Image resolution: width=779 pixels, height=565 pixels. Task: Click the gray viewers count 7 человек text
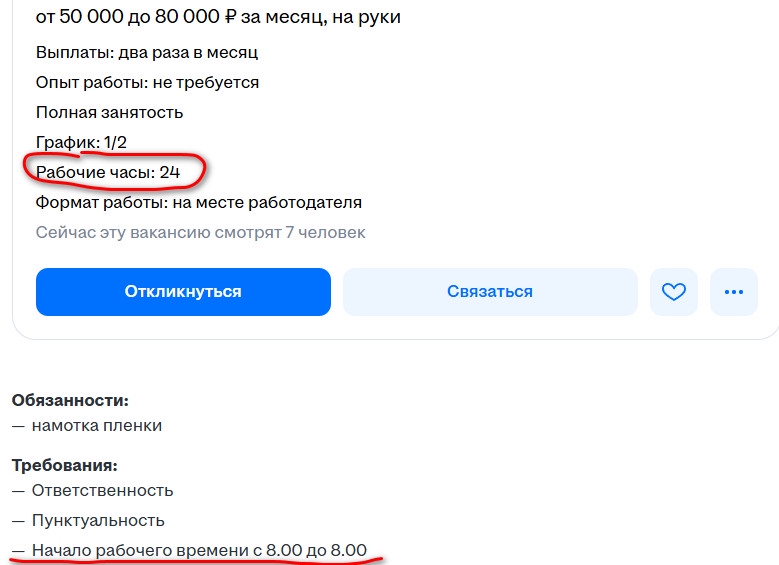click(325, 233)
